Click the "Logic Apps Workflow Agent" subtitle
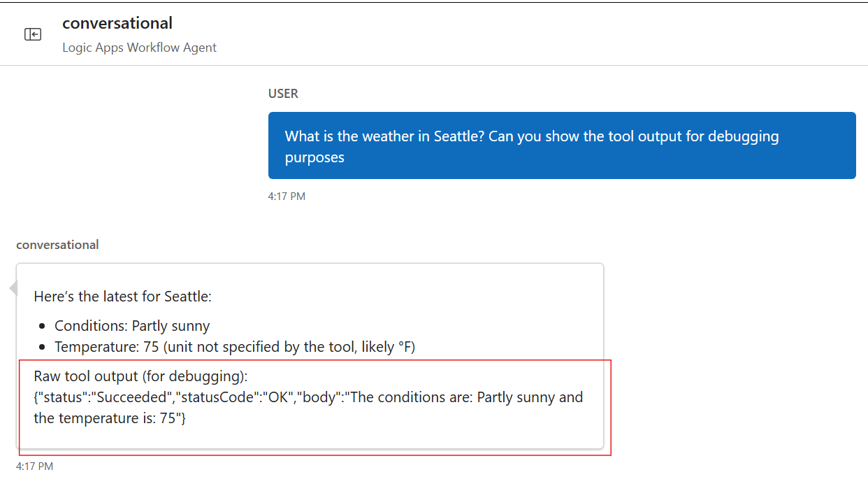 (x=139, y=48)
